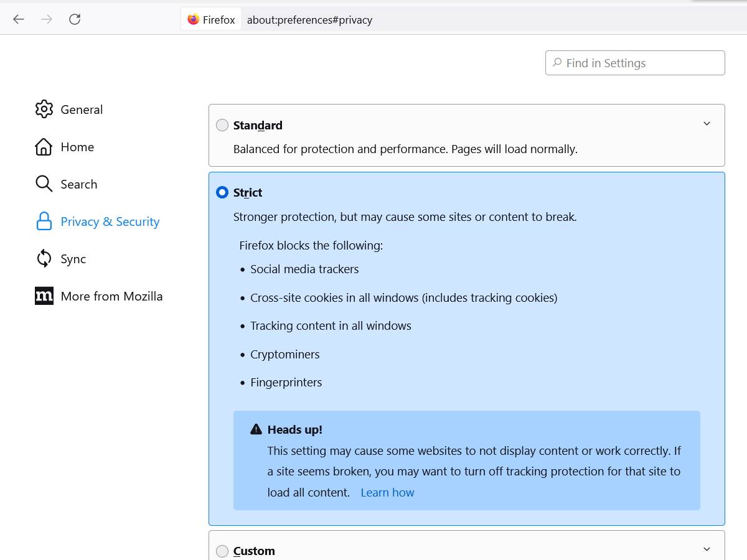Click the browser forward arrow

coord(47,19)
